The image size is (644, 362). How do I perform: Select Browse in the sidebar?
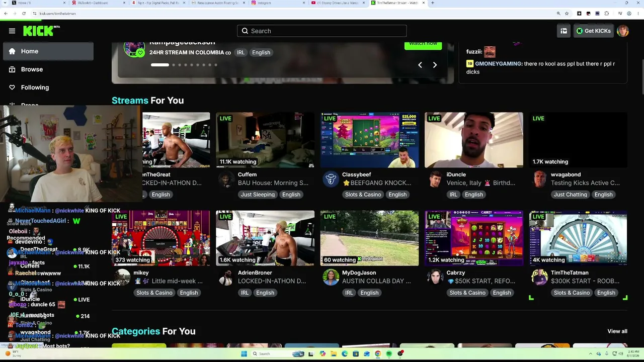48,69
